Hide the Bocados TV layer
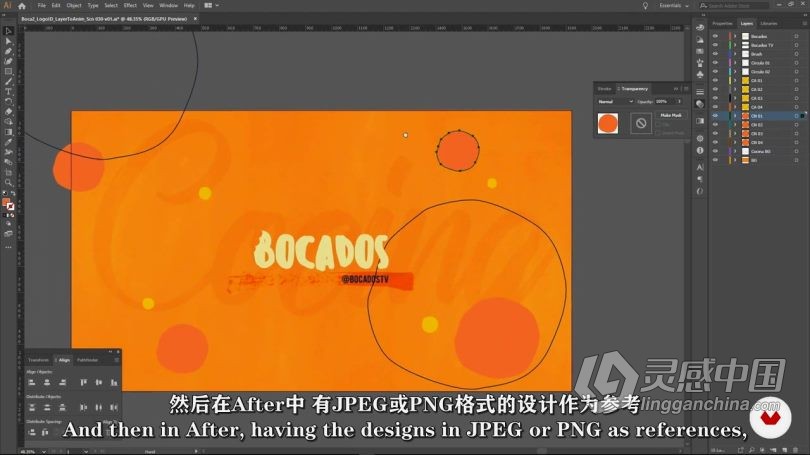Viewport: 810px width, 455px height. click(x=715, y=45)
